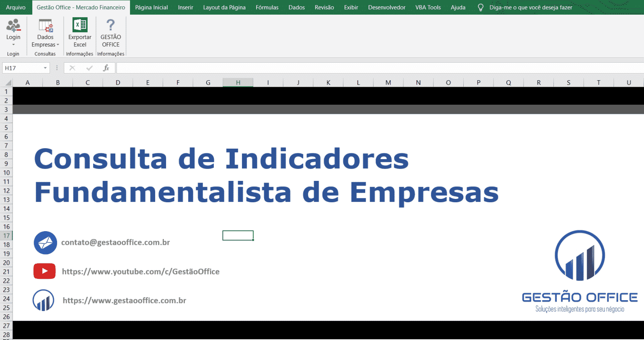Click the selected cell H17
Viewport: 644px width, 340px height.
pos(238,235)
